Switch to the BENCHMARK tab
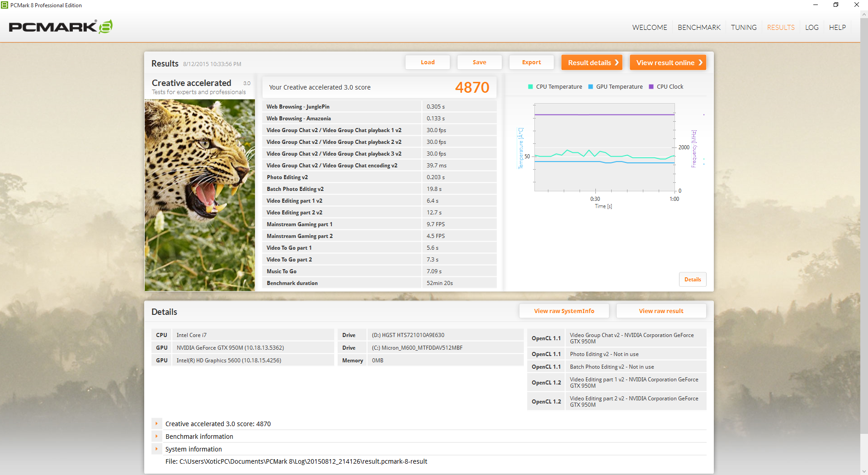This screenshot has width=868, height=475. click(x=699, y=27)
